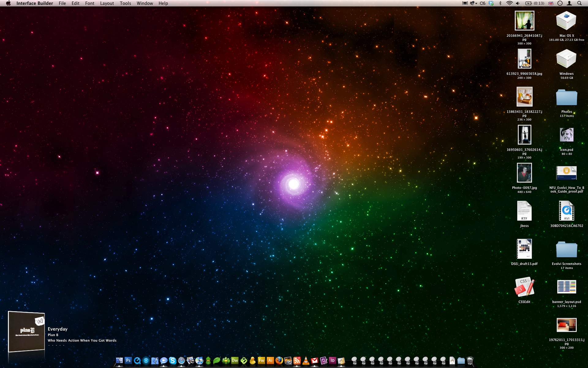The width and height of the screenshot is (588, 368).
Task: Open the Layout menu
Action: 107,3
